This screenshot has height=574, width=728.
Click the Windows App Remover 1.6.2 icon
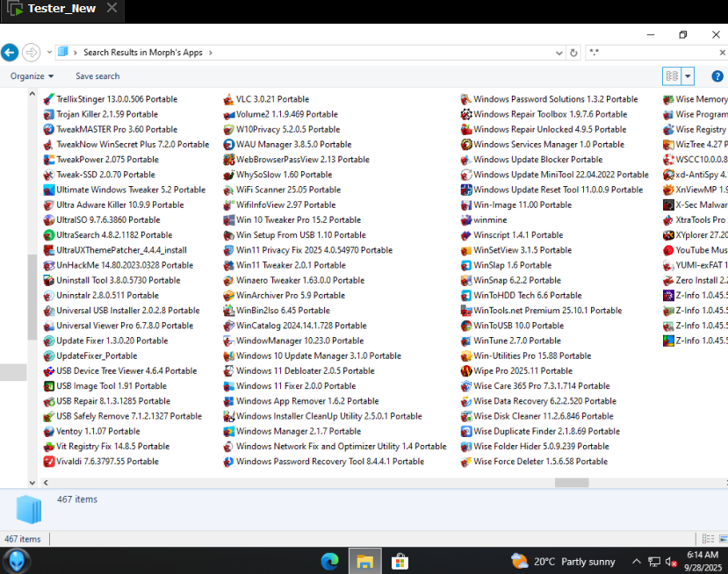(x=228, y=401)
